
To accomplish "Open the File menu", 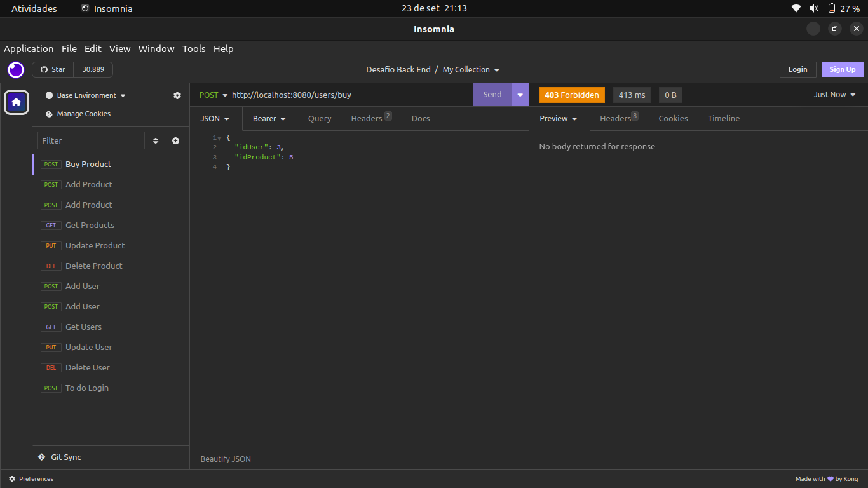I will 69,49.
